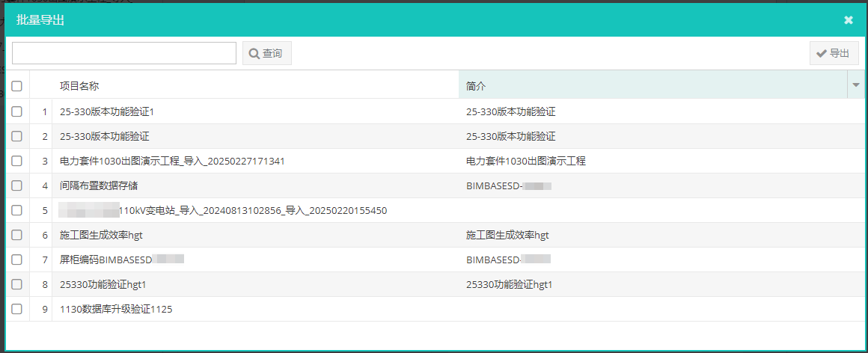The height and width of the screenshot is (353, 868).
Task: Open the 简介 column dropdown arrow
Action: click(x=856, y=85)
